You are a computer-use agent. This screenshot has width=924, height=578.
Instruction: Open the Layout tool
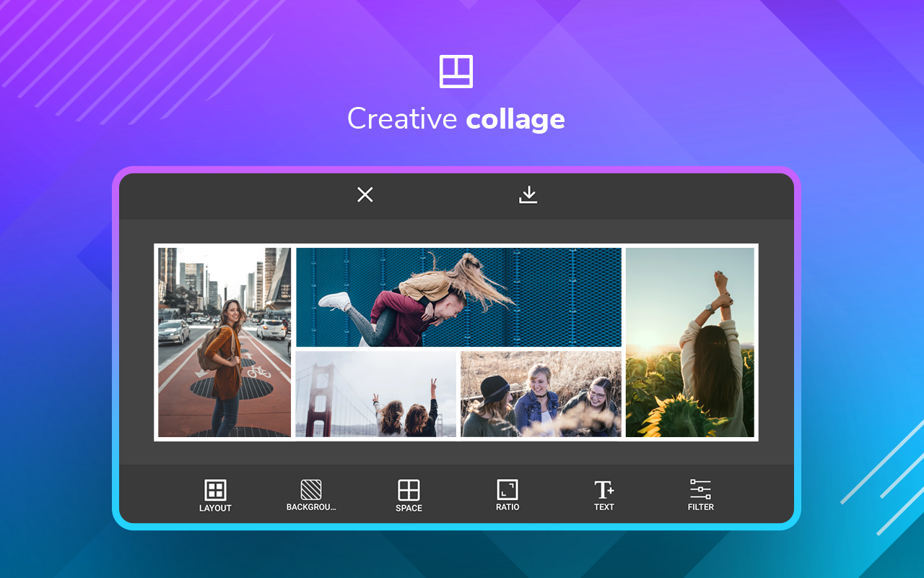click(x=215, y=496)
